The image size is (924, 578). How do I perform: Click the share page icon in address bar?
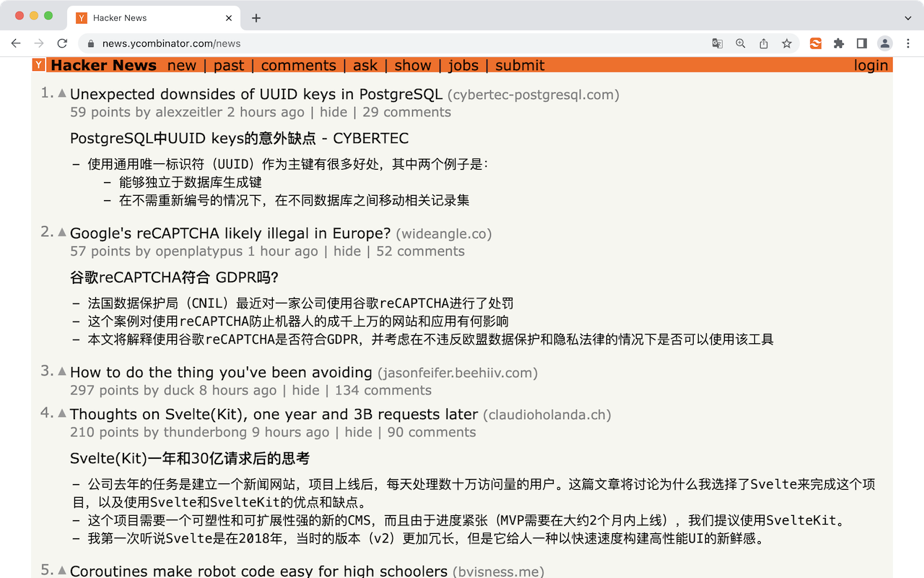[x=763, y=43]
